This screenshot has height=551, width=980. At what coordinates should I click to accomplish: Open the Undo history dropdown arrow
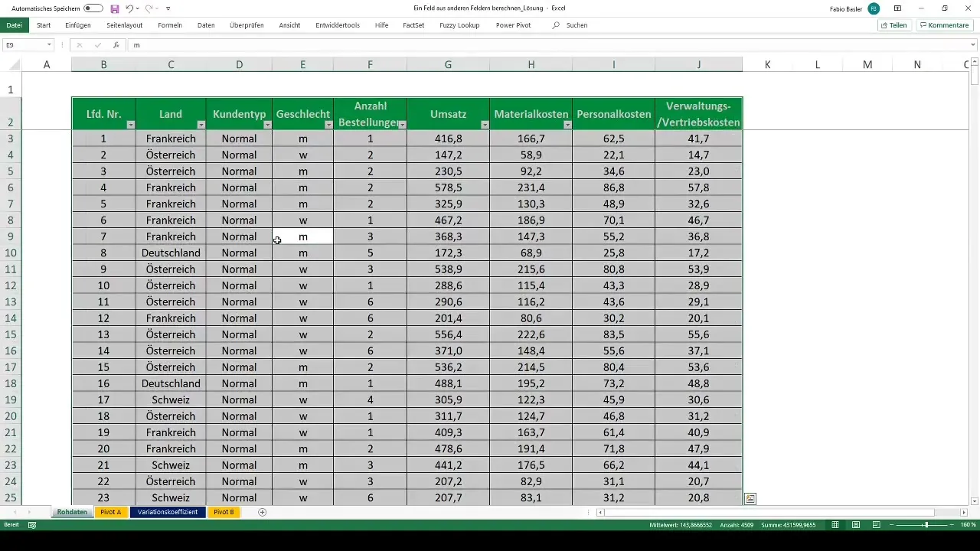point(138,8)
